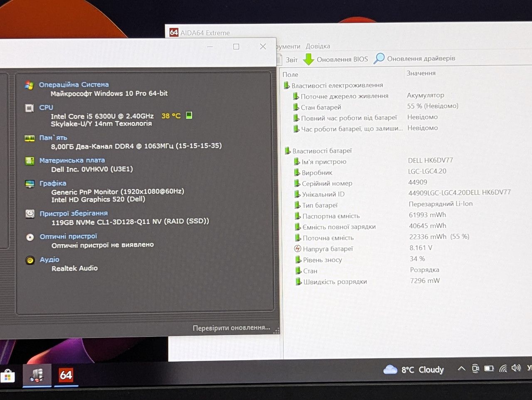Screen dimensions: 532x400
Task: Select the Рівень зносу battery row
Action: click(x=361, y=260)
